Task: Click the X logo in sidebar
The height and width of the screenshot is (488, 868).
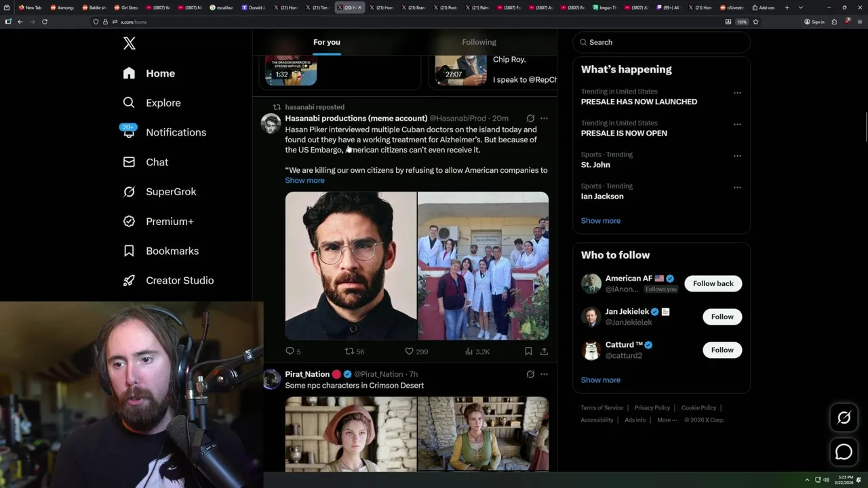Action: [x=129, y=43]
